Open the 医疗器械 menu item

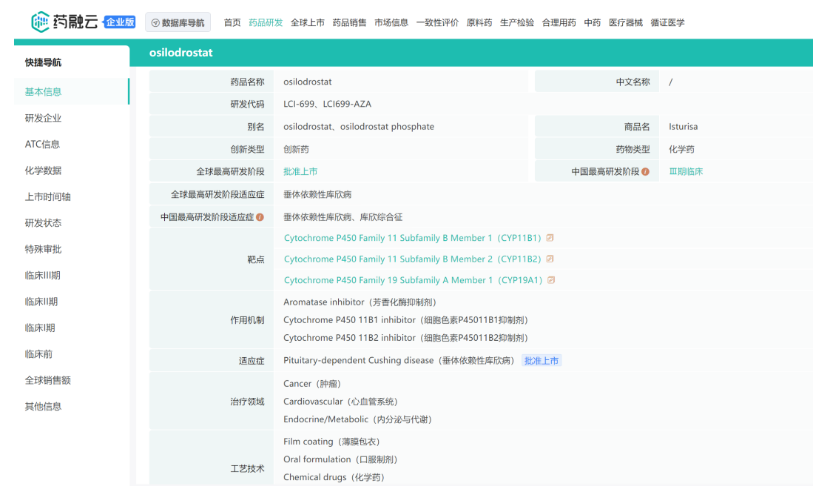pyautogui.click(x=626, y=22)
